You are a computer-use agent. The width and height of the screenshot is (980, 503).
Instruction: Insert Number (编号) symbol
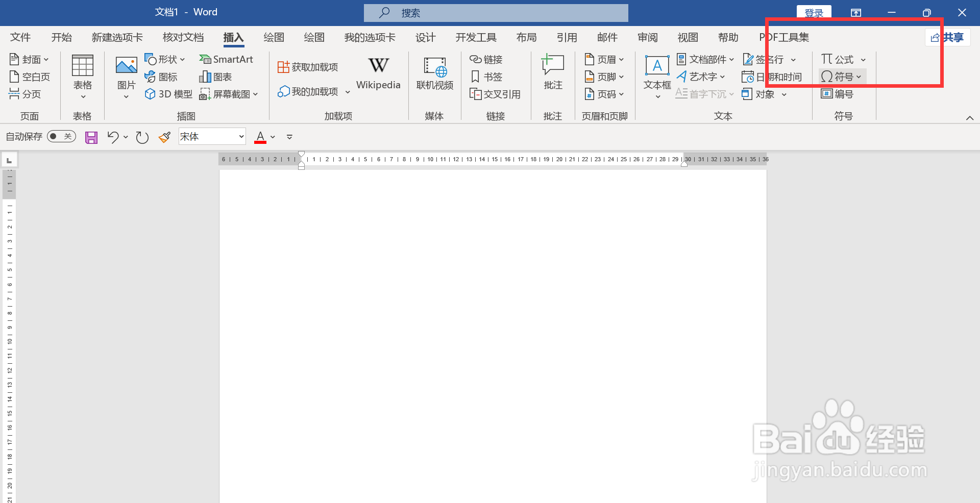[837, 94]
